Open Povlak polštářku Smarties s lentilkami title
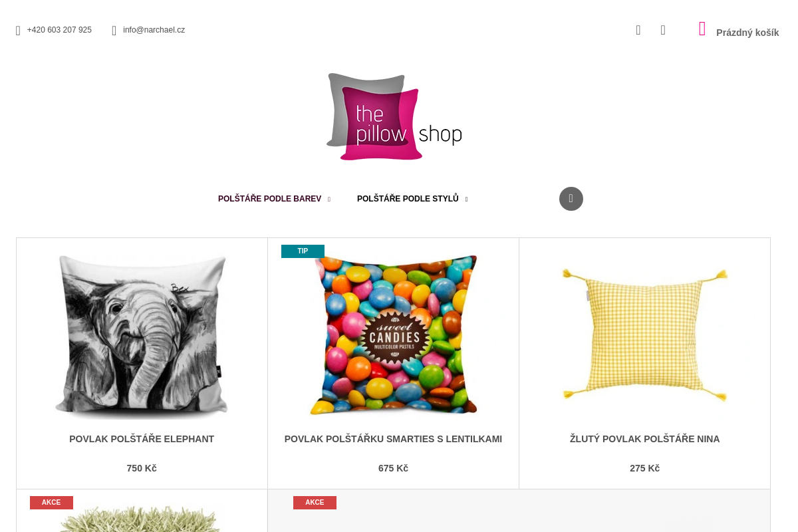Screen dimensions: 798x532 (393, 439)
